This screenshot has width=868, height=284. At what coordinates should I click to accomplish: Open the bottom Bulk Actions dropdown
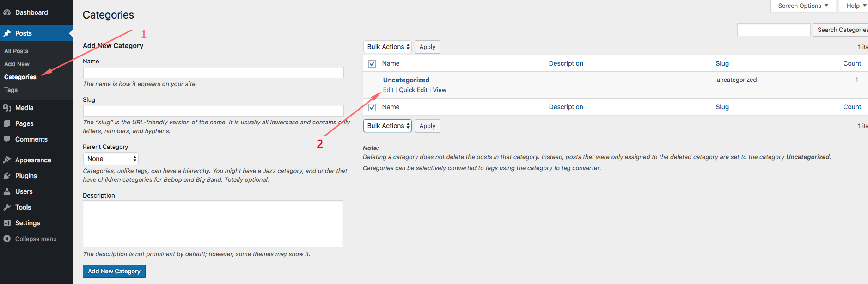coord(387,126)
